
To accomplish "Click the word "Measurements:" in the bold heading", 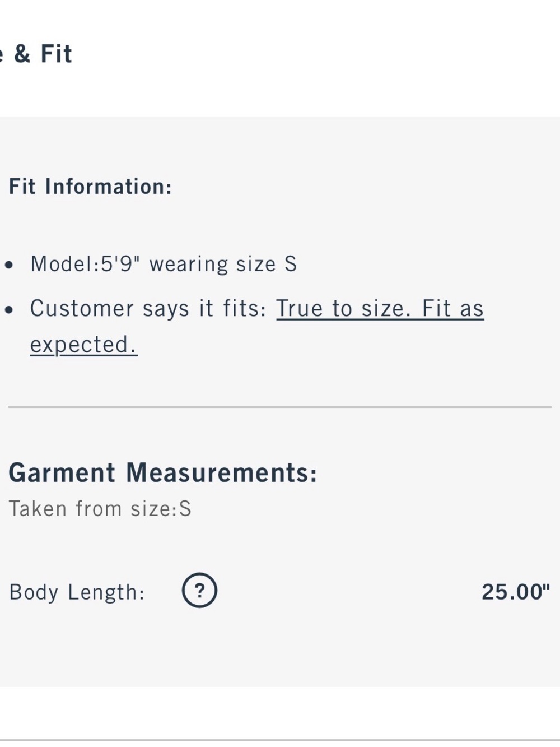I will [x=222, y=472].
